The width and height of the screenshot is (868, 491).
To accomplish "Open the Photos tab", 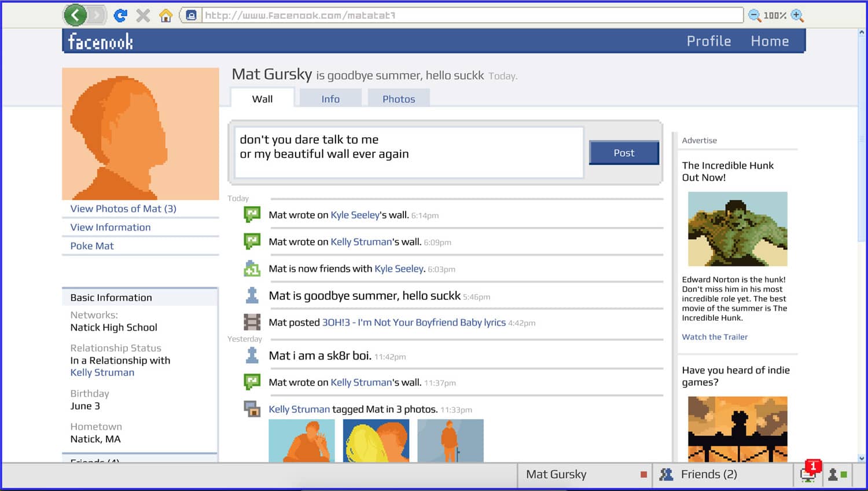I will (399, 99).
